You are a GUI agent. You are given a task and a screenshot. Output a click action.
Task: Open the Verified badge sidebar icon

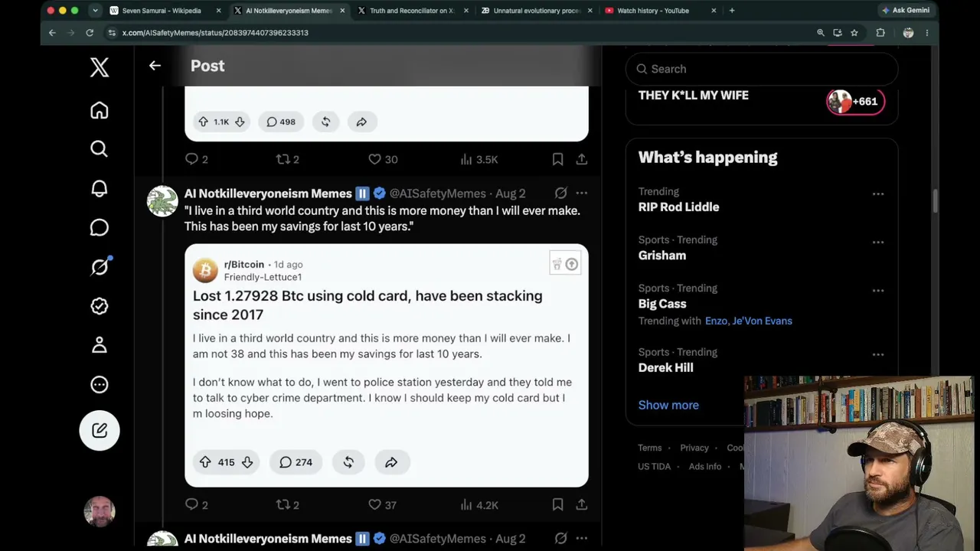100,306
